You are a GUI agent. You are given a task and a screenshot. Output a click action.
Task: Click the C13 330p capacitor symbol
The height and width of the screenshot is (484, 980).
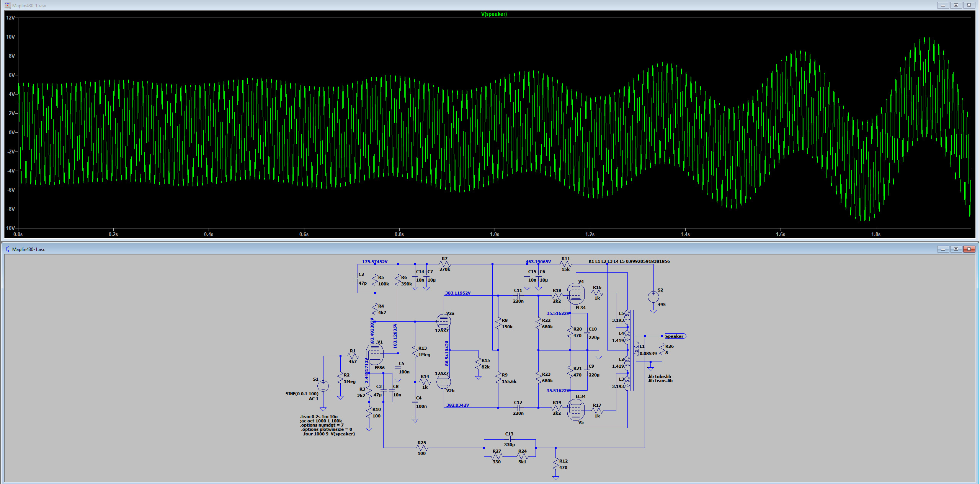pos(510,439)
